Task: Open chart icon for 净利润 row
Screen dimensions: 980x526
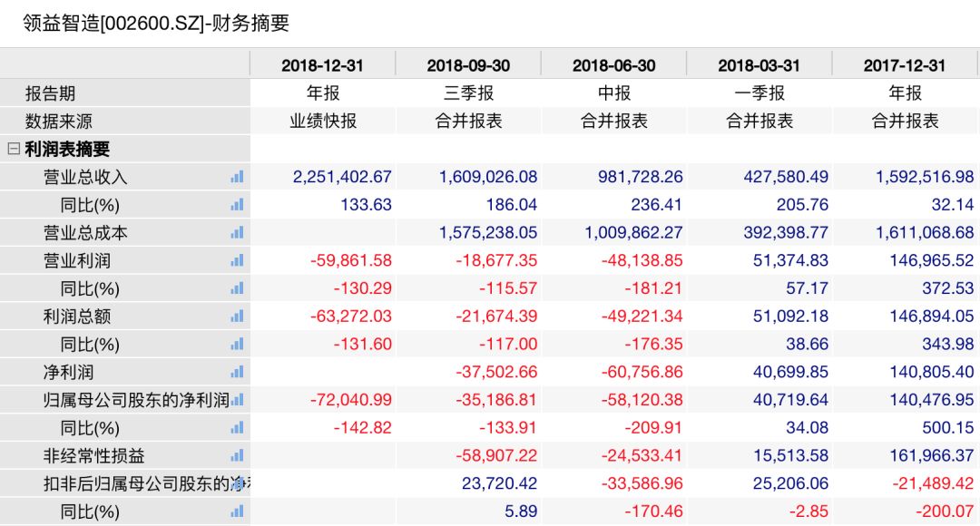Action: tap(237, 372)
